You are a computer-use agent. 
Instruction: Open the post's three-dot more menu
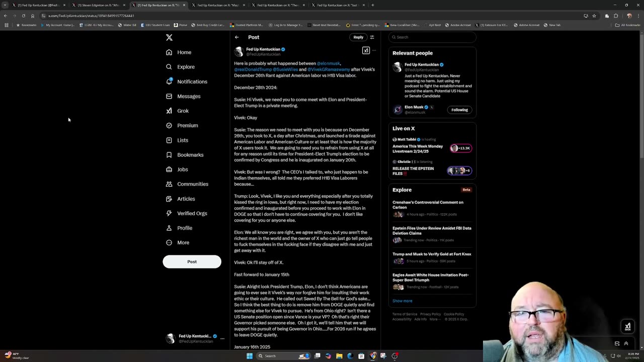point(374,50)
